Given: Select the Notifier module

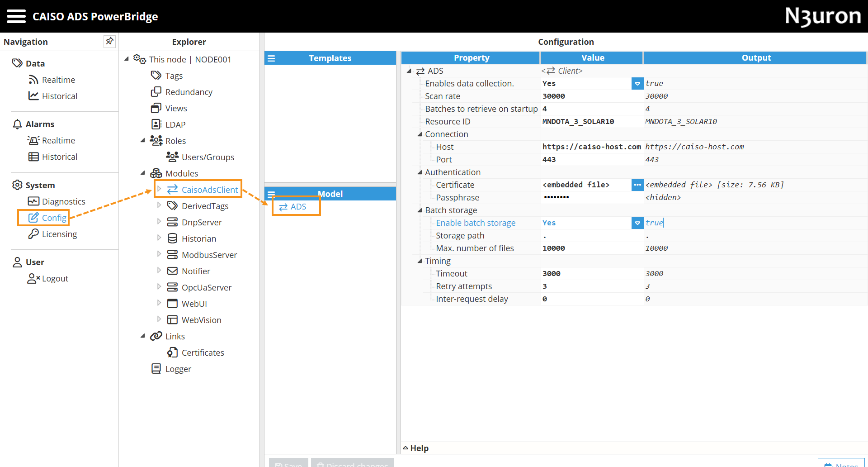Looking at the screenshot, I should (189, 271).
